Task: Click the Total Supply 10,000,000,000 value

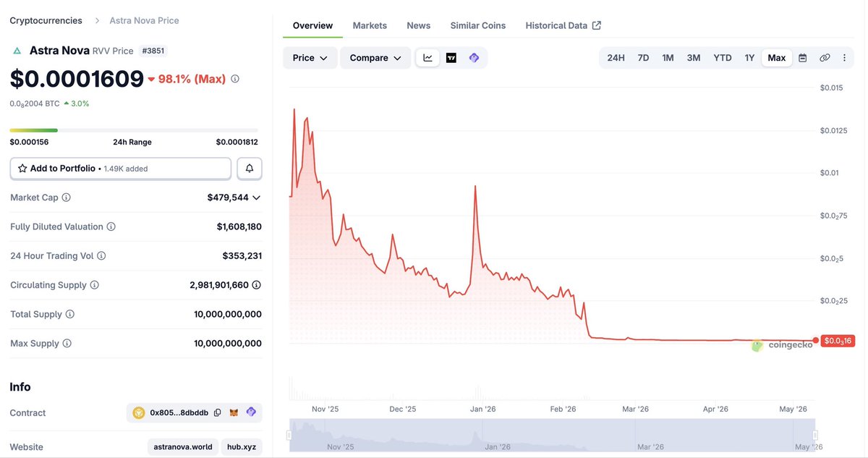Action: click(228, 314)
